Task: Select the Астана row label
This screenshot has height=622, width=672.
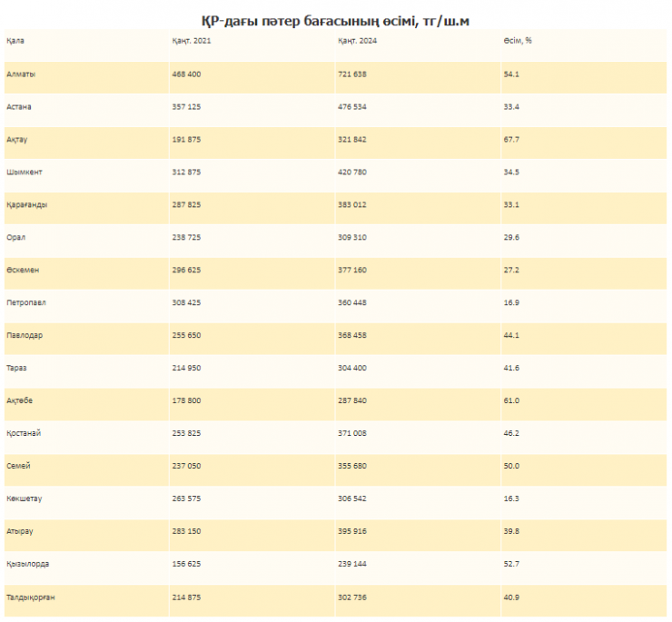Action: click(x=19, y=107)
